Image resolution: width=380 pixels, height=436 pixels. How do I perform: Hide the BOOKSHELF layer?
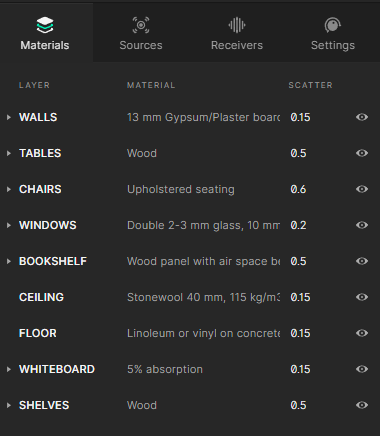pos(362,261)
